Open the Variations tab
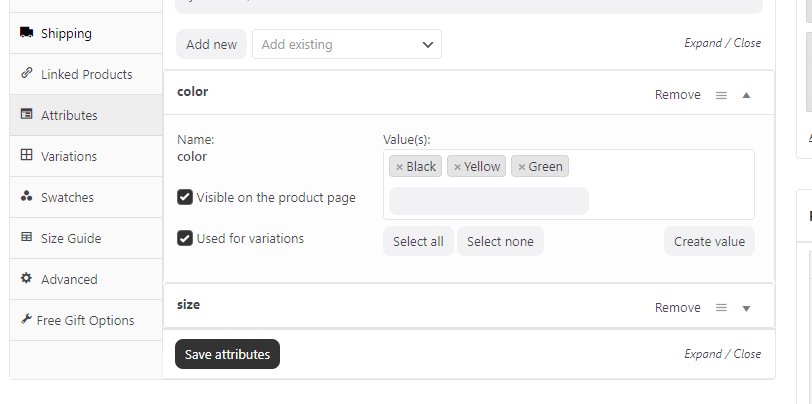This screenshot has width=812, height=404. pyautogui.click(x=69, y=156)
